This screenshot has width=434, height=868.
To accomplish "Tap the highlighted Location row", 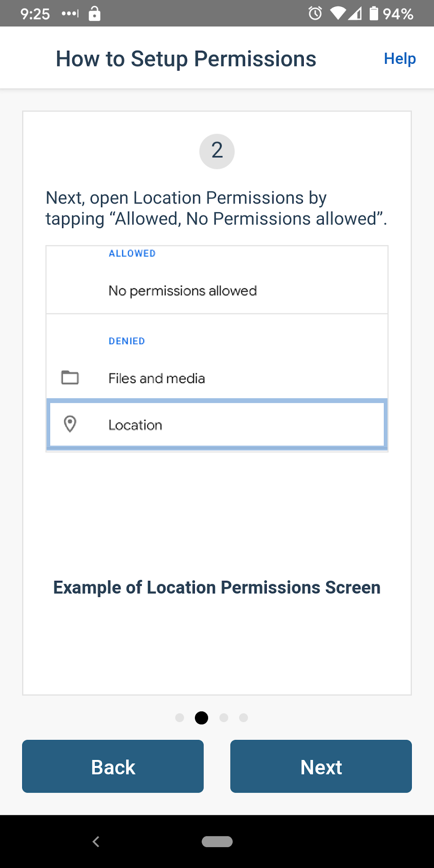I will coord(217,425).
